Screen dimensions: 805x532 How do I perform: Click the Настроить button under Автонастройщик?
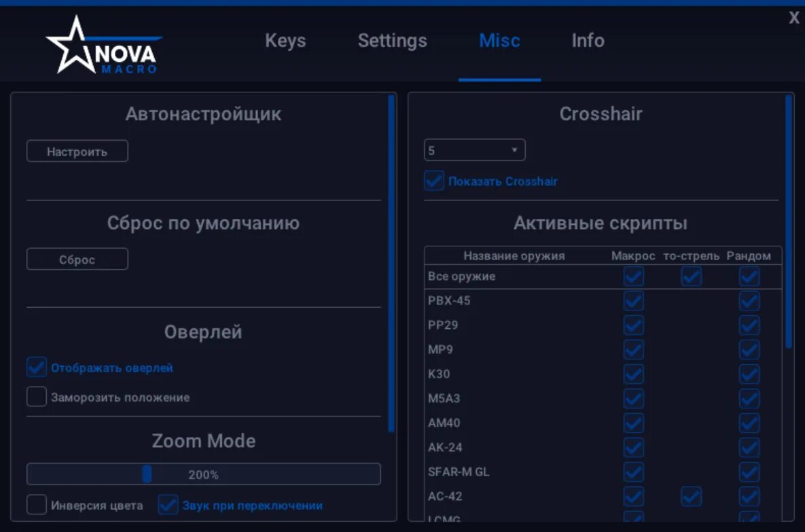tap(77, 151)
